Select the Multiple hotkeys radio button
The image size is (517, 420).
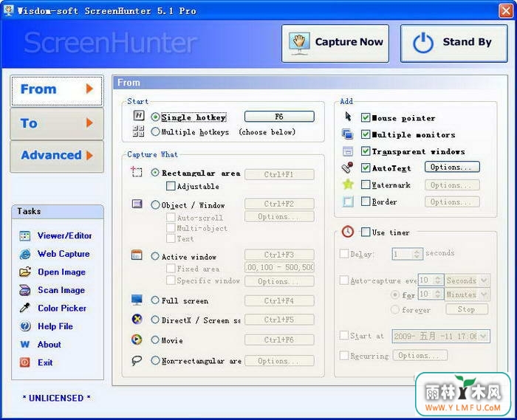[x=155, y=132]
